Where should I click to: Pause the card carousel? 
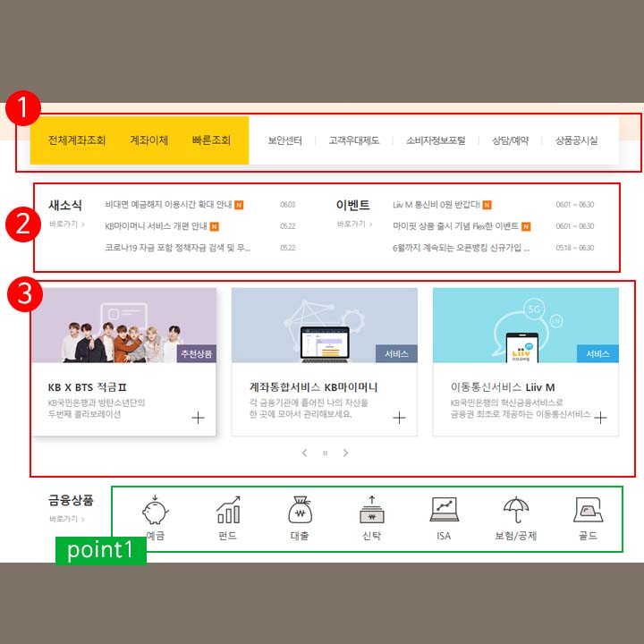coord(325,453)
